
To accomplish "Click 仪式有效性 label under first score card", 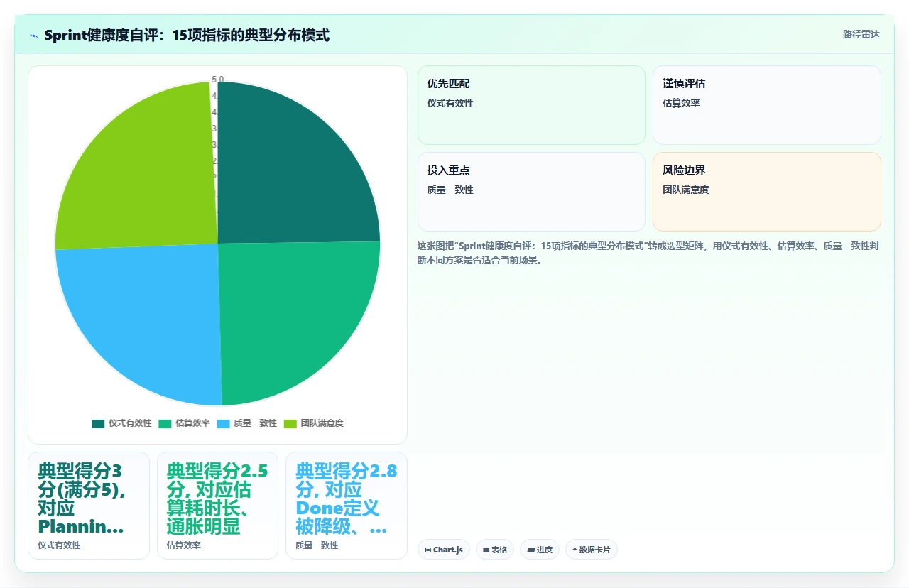I will [59, 545].
